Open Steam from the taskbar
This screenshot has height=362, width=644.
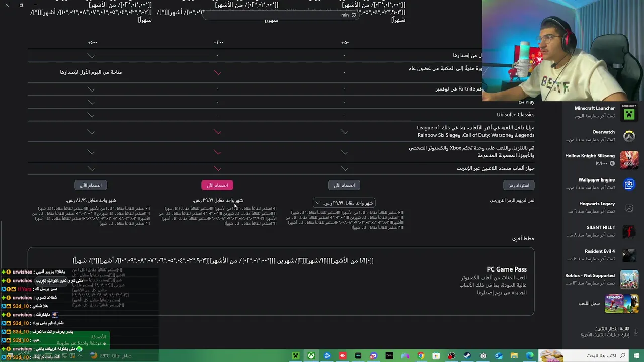[467, 356]
